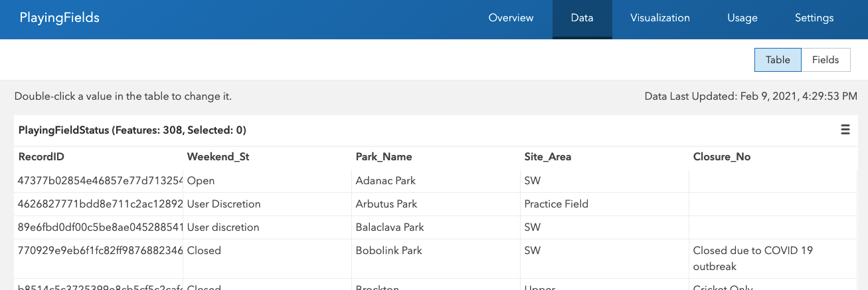Click RecordID starting with 4626827771bd
Image resolution: width=868 pixels, height=290 pixels.
coord(99,204)
